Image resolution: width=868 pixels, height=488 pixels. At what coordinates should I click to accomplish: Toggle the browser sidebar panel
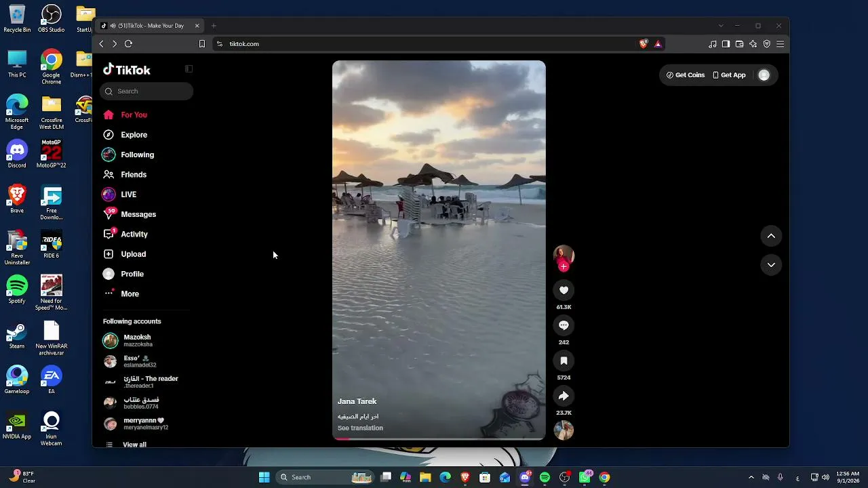(726, 44)
